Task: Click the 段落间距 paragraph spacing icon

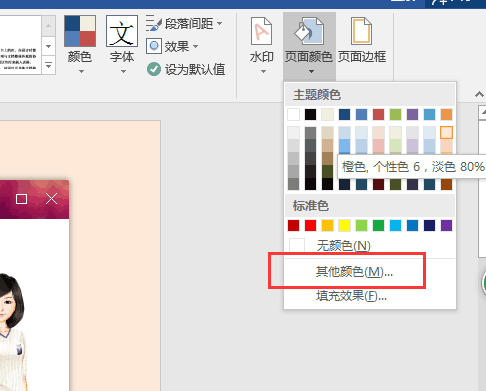Action: pyautogui.click(x=154, y=23)
